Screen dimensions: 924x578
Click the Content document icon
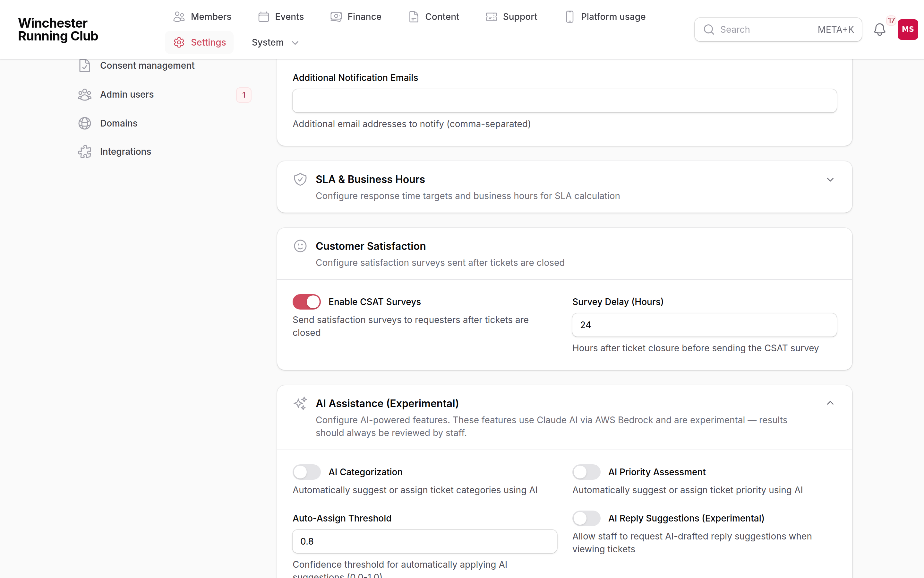click(414, 17)
